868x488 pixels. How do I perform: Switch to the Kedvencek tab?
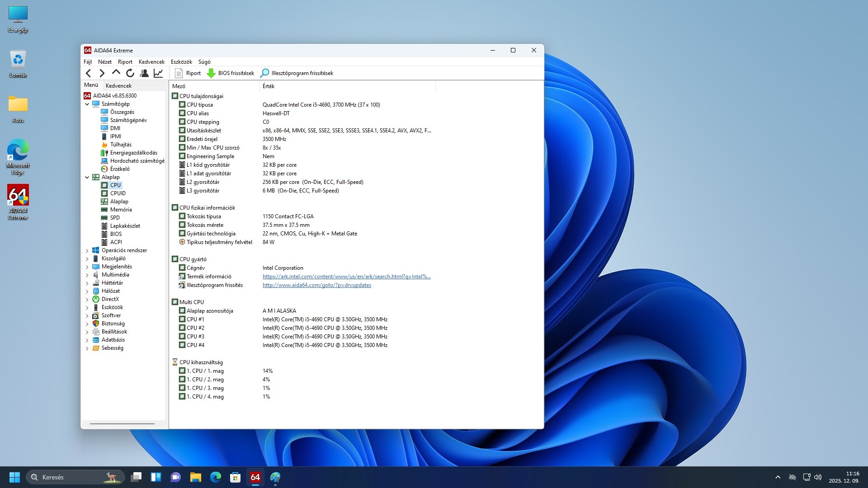click(118, 86)
